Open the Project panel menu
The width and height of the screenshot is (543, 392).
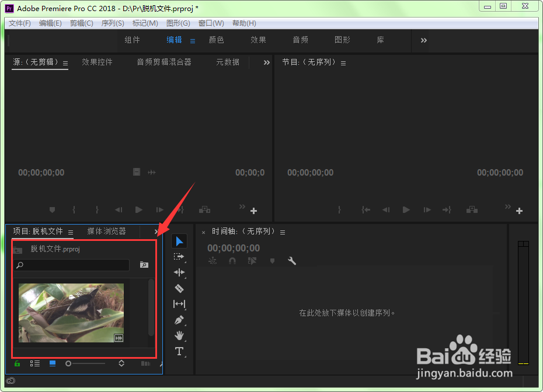70,231
